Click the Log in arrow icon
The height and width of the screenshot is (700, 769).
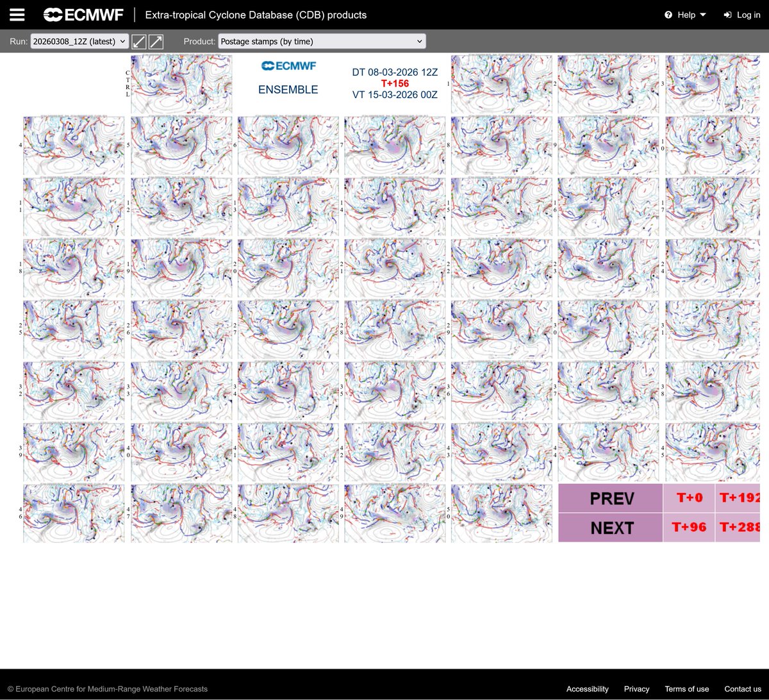[x=727, y=15]
